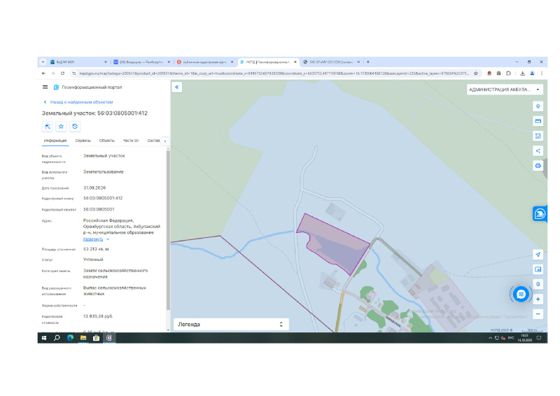Open the hamburger menu beside Геоинформационный портал
560x396 pixels.
tap(45, 87)
